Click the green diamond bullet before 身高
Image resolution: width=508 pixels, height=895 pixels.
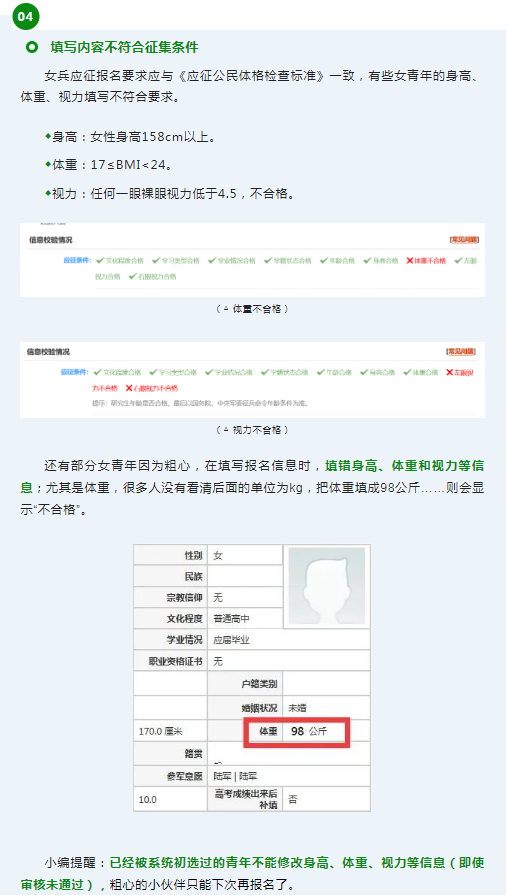(x=48, y=136)
